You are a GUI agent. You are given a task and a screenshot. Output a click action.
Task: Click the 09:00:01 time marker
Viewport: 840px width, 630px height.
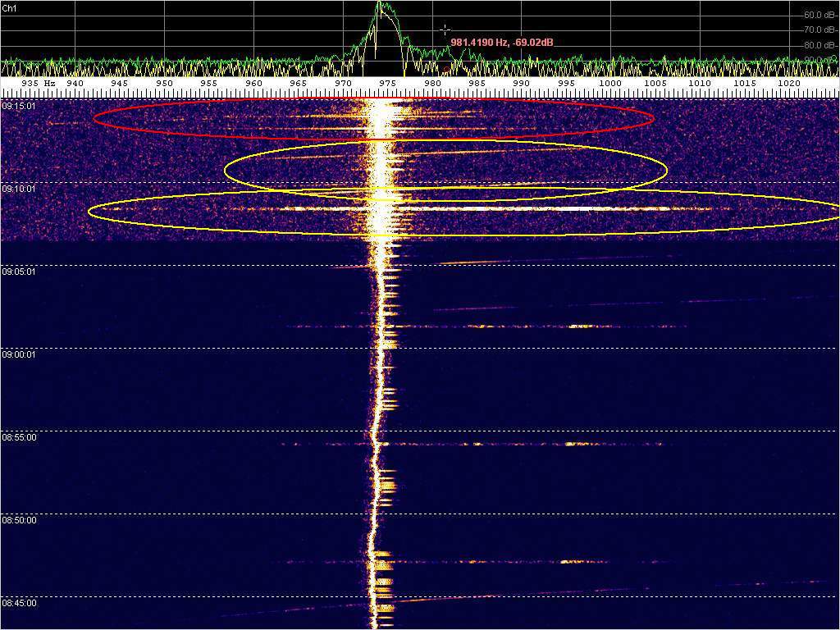(19, 354)
